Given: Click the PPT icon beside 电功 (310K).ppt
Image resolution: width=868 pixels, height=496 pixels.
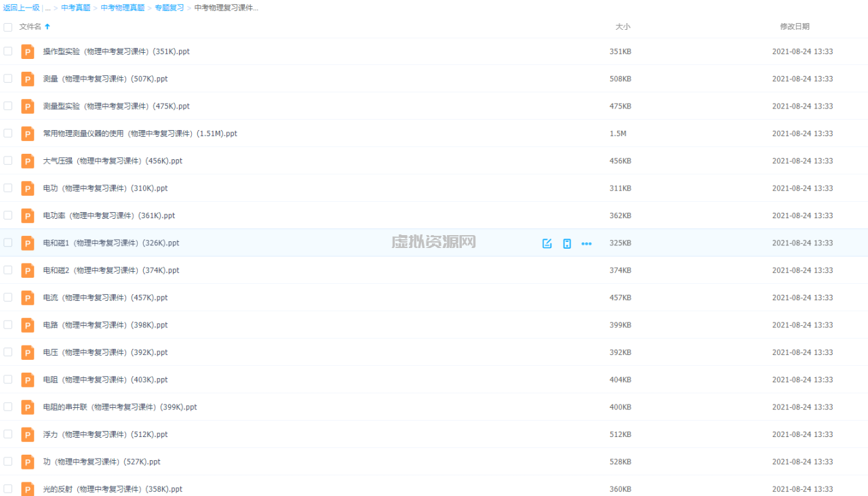Looking at the screenshot, I should pos(28,188).
